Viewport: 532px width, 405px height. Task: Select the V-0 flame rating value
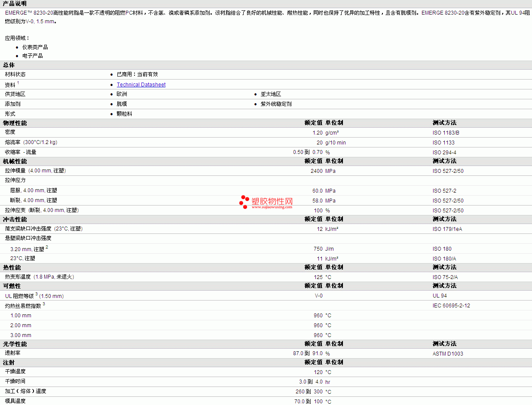click(319, 296)
